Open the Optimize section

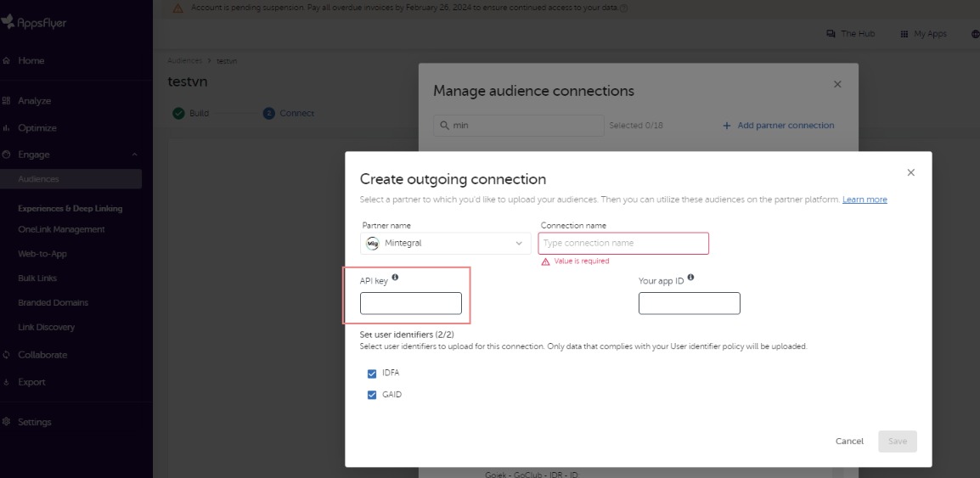[x=37, y=128]
